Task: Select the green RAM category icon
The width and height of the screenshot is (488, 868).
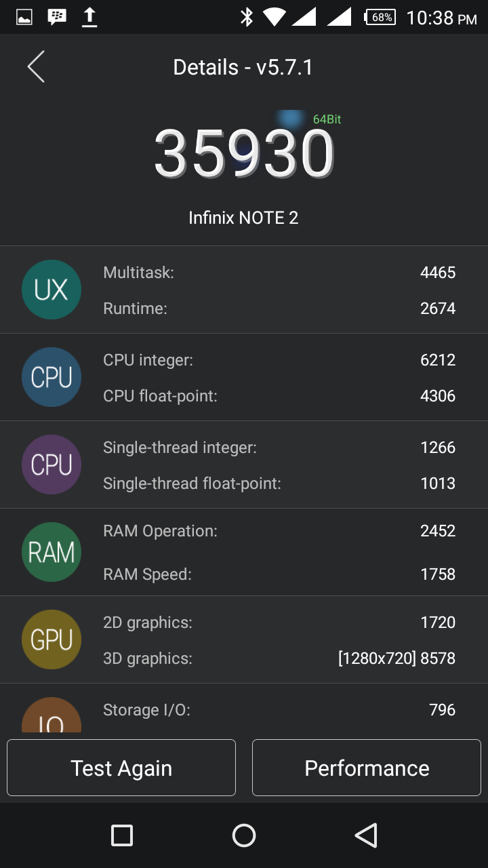Action: [52, 552]
